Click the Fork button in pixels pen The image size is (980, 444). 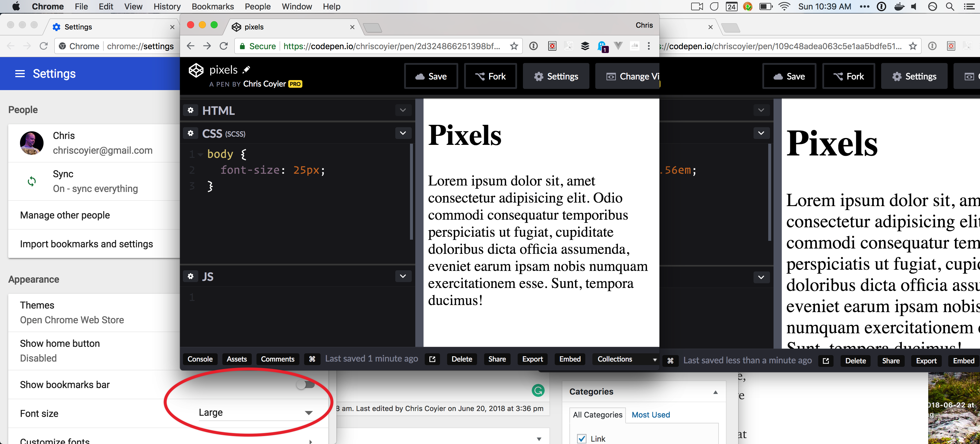pos(490,77)
